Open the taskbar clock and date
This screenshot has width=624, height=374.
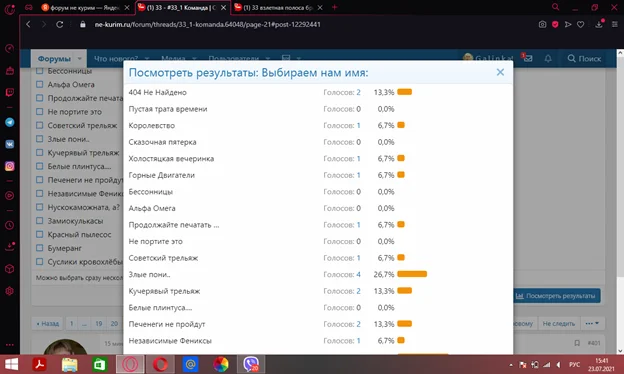[x=601, y=364]
